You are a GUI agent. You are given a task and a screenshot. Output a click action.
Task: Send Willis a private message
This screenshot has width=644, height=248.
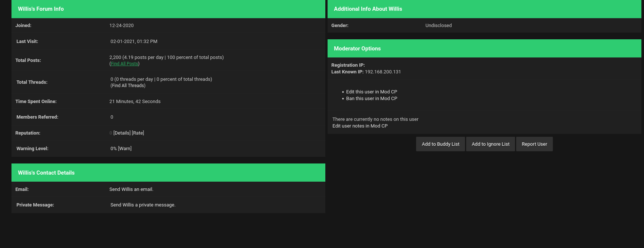[143, 205]
